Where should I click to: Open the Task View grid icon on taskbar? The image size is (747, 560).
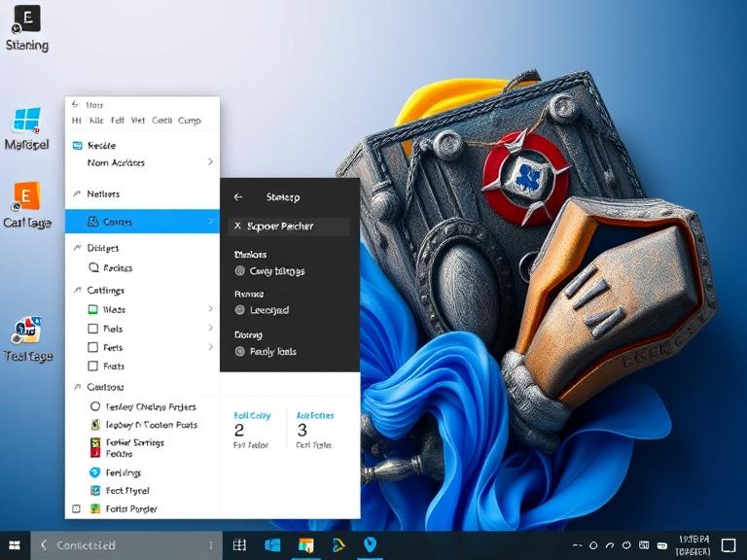(x=239, y=544)
